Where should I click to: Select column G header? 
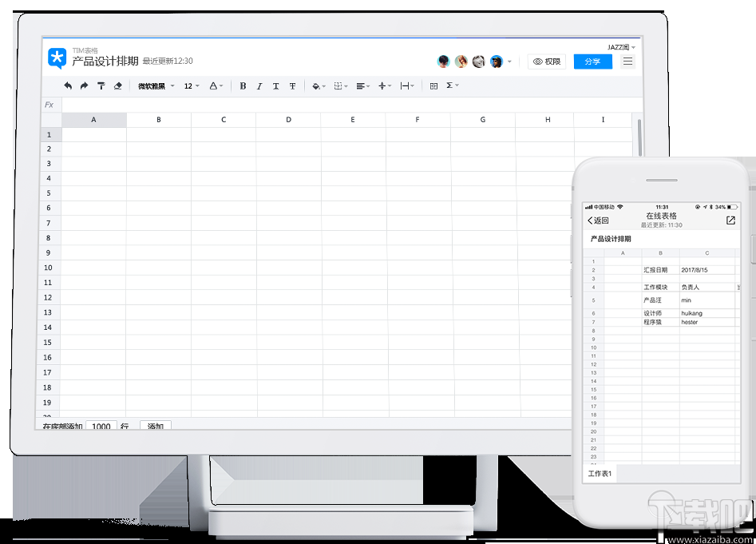tap(483, 120)
